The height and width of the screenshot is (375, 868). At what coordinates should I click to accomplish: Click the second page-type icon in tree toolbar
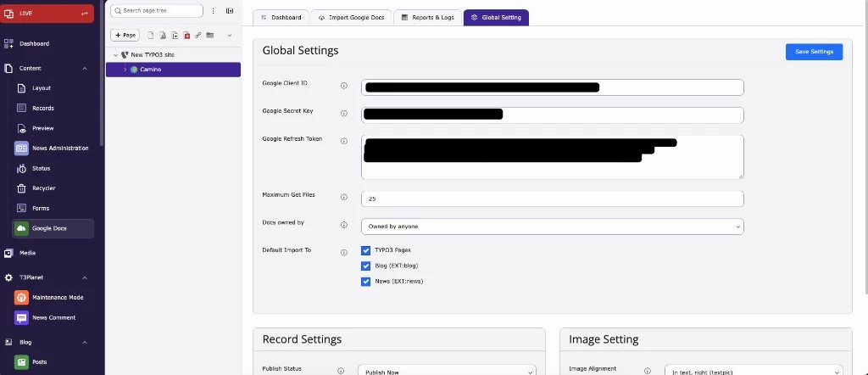[163, 36]
